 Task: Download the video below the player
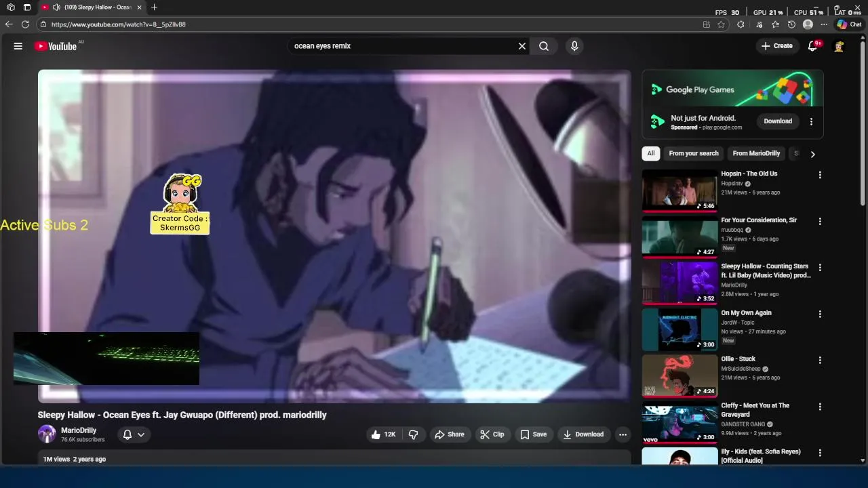click(583, 434)
